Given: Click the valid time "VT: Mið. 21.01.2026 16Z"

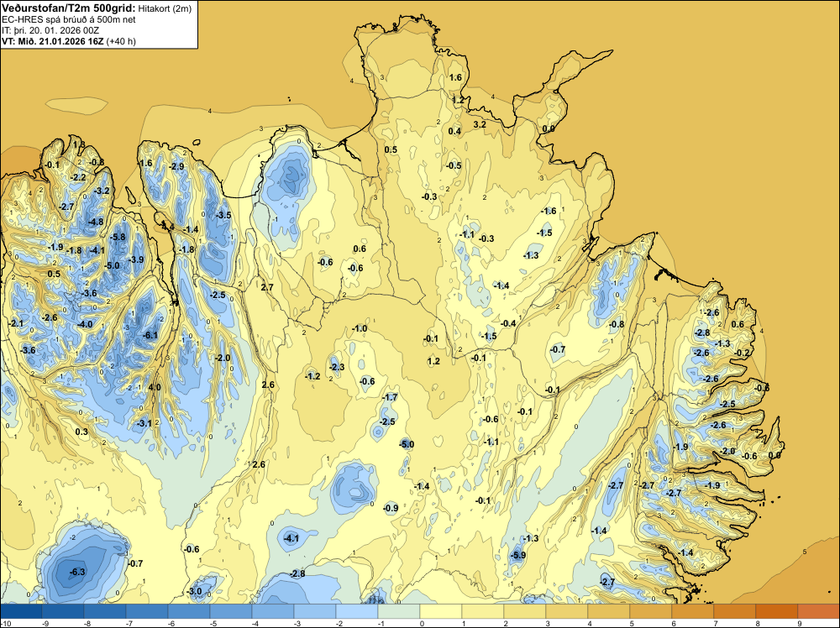Looking at the screenshot, I should (x=53, y=41).
